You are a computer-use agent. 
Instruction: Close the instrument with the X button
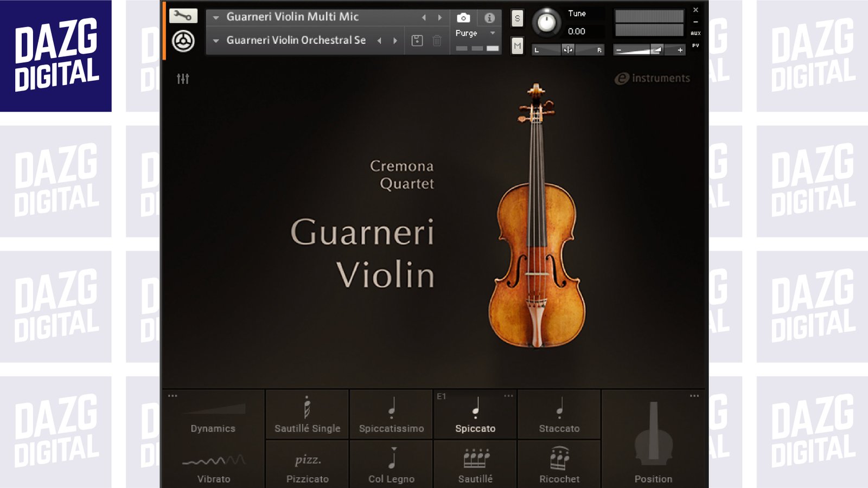695,10
